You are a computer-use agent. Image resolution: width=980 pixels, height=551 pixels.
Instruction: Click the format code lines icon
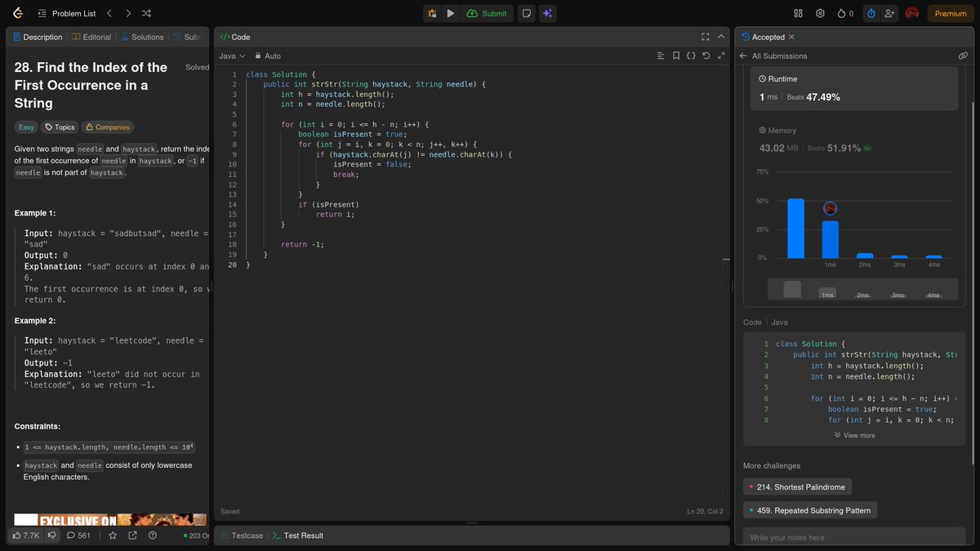point(661,56)
